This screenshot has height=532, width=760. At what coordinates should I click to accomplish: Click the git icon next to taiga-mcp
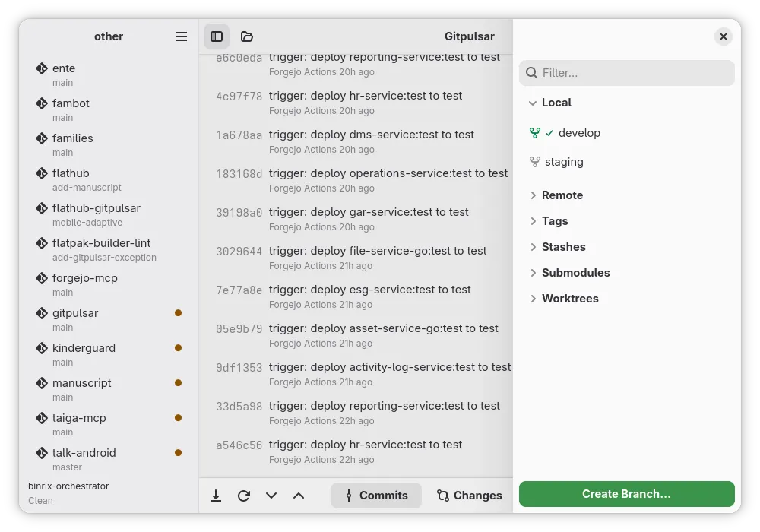42,418
